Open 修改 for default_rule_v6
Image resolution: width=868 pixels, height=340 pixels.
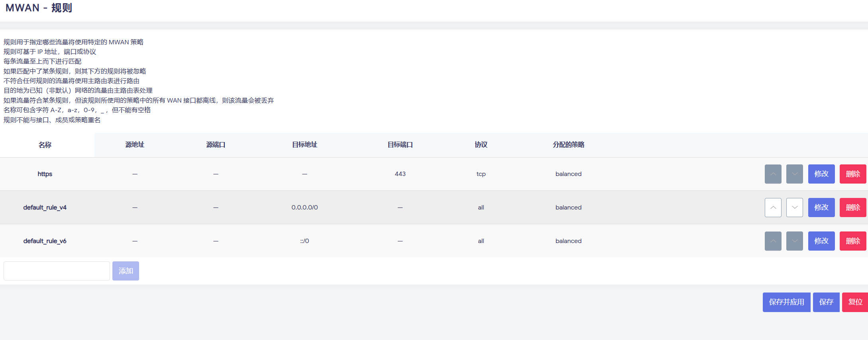821,241
